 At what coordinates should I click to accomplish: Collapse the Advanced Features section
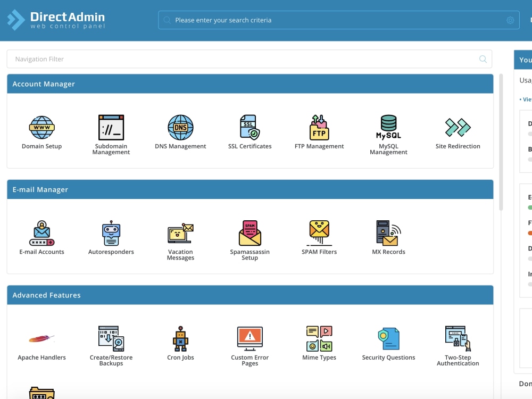[x=250, y=295]
